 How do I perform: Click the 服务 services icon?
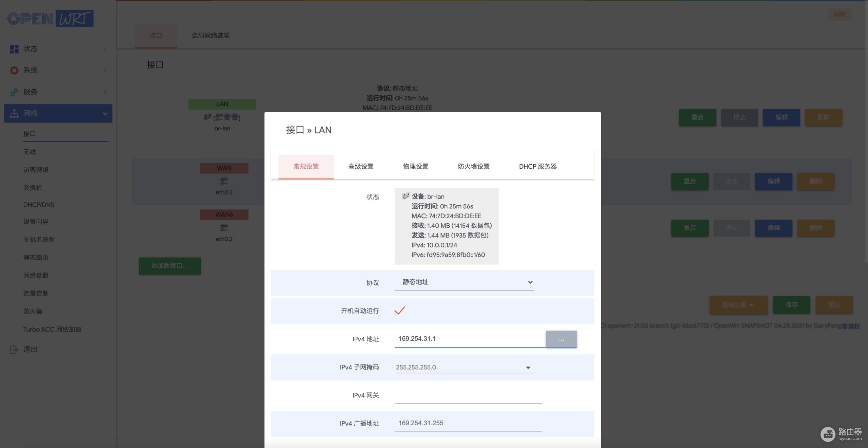[x=14, y=92]
